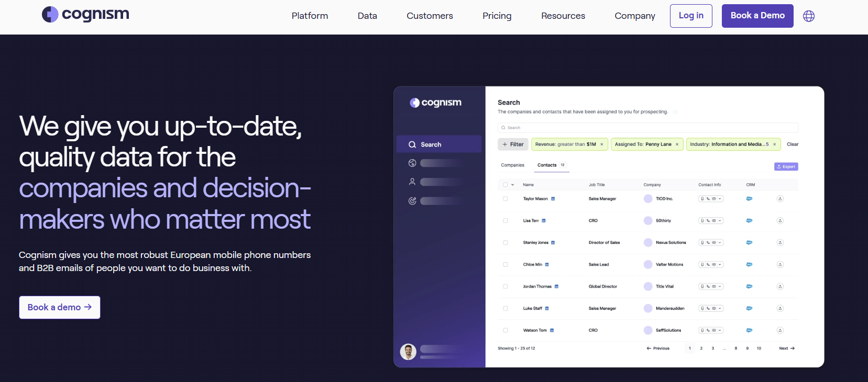Click the LinkedIn icon next to Stanley Jones
Image resolution: width=868 pixels, height=382 pixels.
point(553,243)
